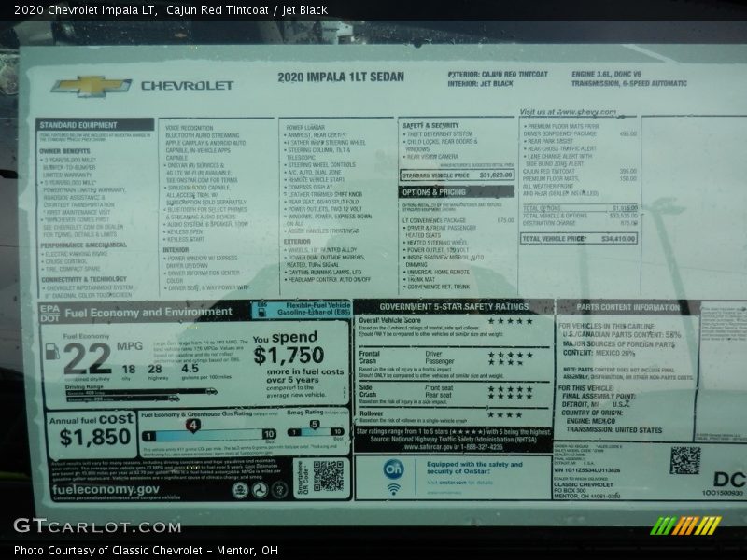
Task: Click 'Equipped with the safety and security of OnStar'
Action: click(x=474, y=468)
